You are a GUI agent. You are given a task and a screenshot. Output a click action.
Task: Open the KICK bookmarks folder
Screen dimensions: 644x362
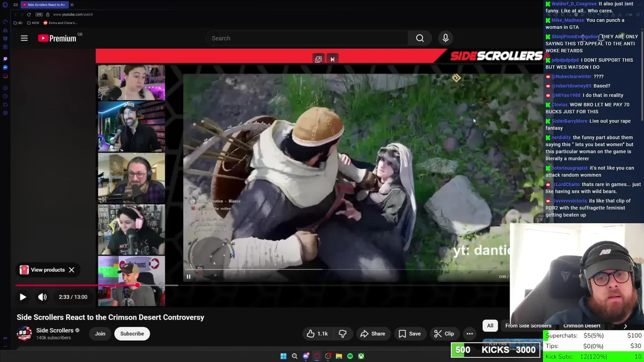click(x=32, y=23)
